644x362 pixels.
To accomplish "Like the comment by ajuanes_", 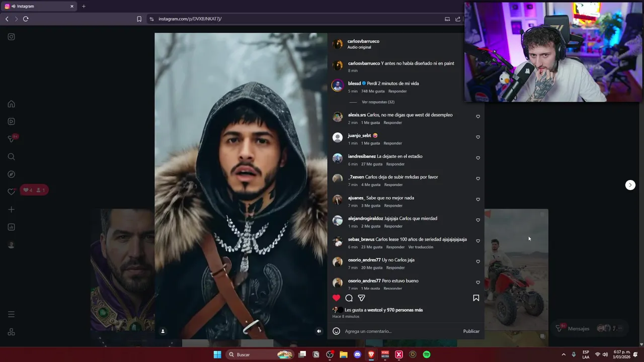I will coord(478,199).
